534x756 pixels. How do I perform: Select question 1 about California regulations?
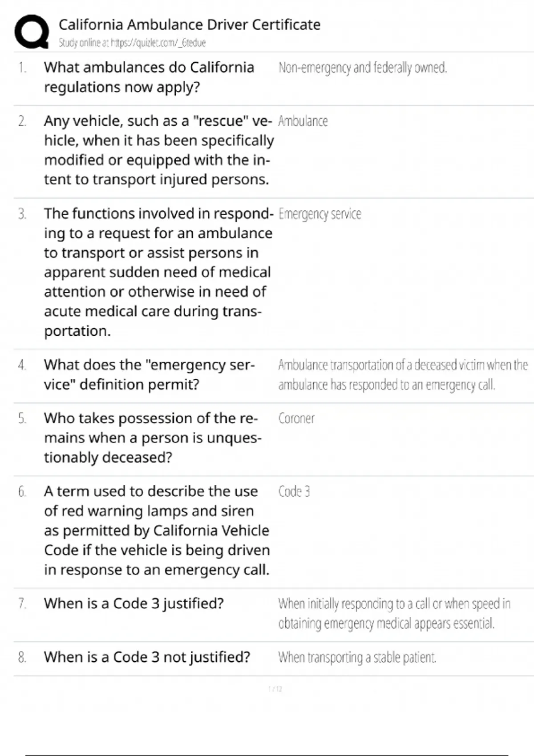click(x=149, y=77)
